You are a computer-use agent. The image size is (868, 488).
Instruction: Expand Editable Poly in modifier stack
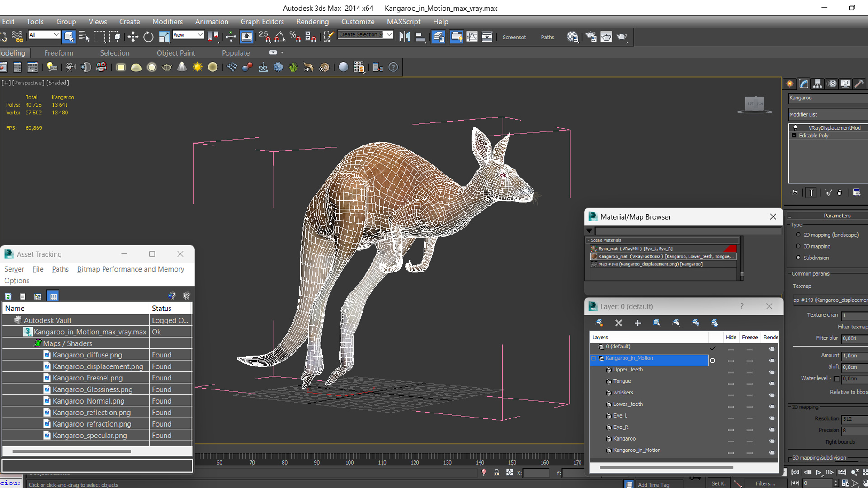pyautogui.click(x=794, y=136)
